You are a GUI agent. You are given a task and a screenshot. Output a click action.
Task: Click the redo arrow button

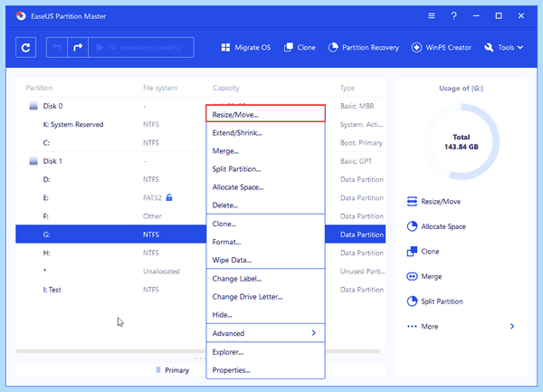click(x=78, y=47)
